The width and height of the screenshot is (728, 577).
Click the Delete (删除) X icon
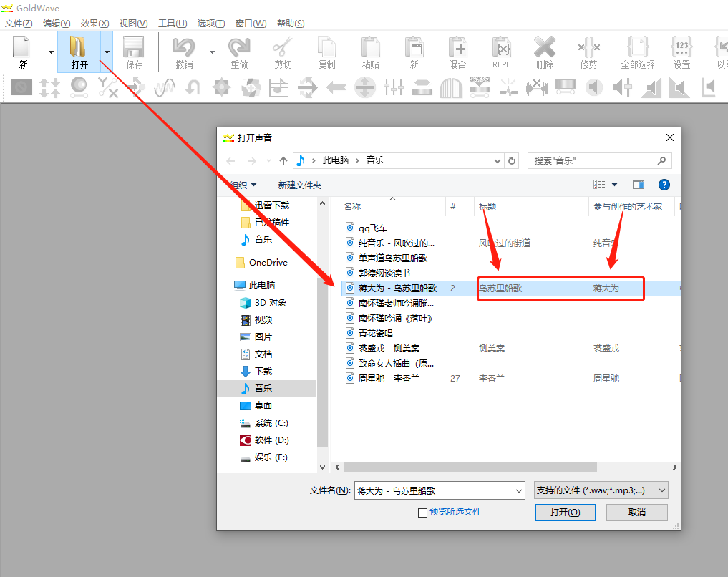pyautogui.click(x=545, y=47)
